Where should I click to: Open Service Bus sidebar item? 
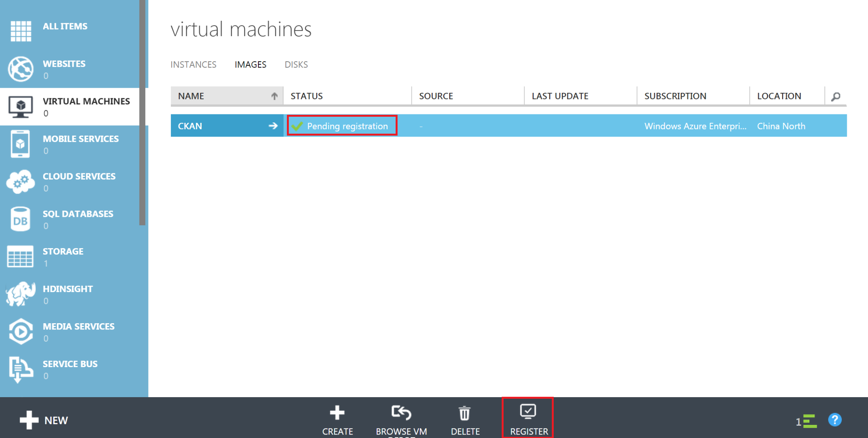(x=69, y=369)
